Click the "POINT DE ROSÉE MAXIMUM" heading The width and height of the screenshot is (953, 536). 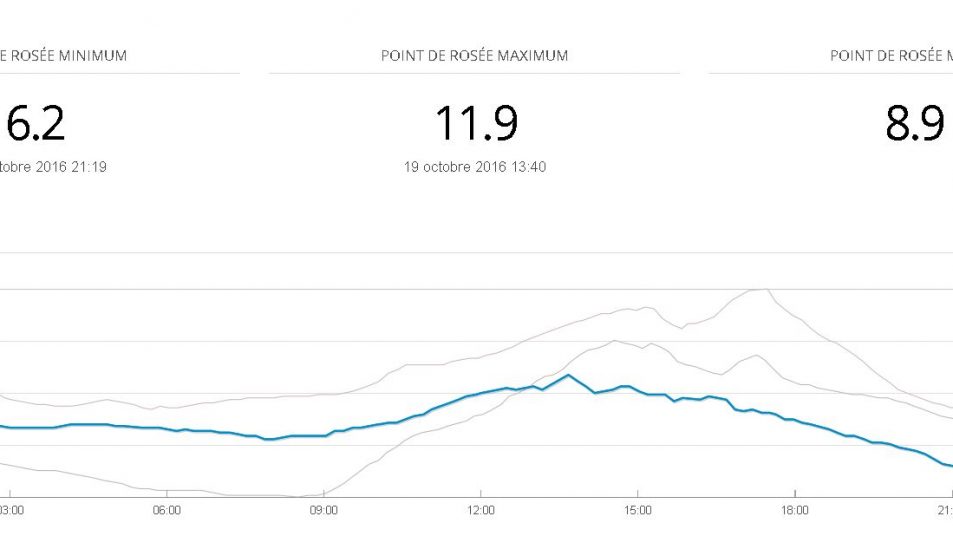(x=474, y=56)
